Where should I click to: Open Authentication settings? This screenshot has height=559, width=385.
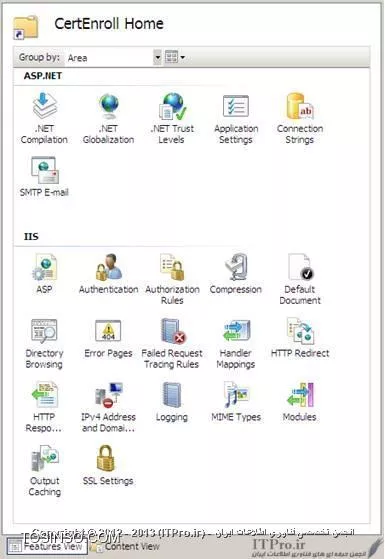click(x=109, y=273)
